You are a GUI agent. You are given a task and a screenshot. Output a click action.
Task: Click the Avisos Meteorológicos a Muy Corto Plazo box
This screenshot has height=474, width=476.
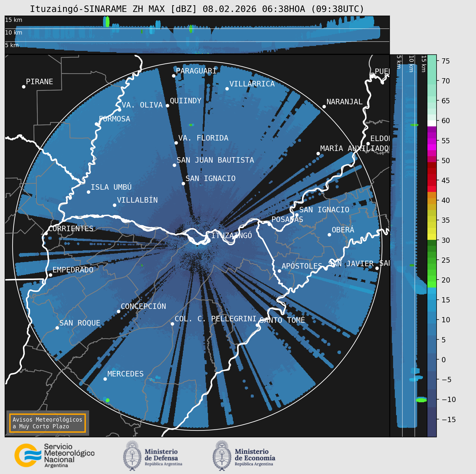(x=47, y=423)
